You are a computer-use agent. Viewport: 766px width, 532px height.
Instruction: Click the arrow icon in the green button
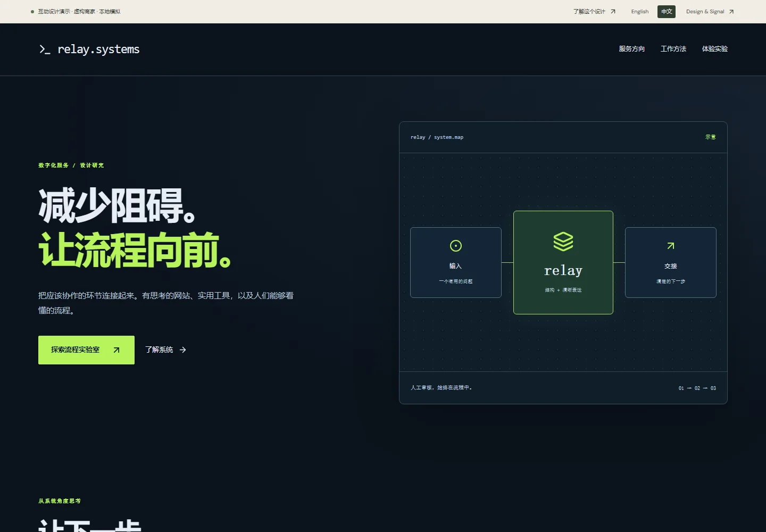click(116, 350)
